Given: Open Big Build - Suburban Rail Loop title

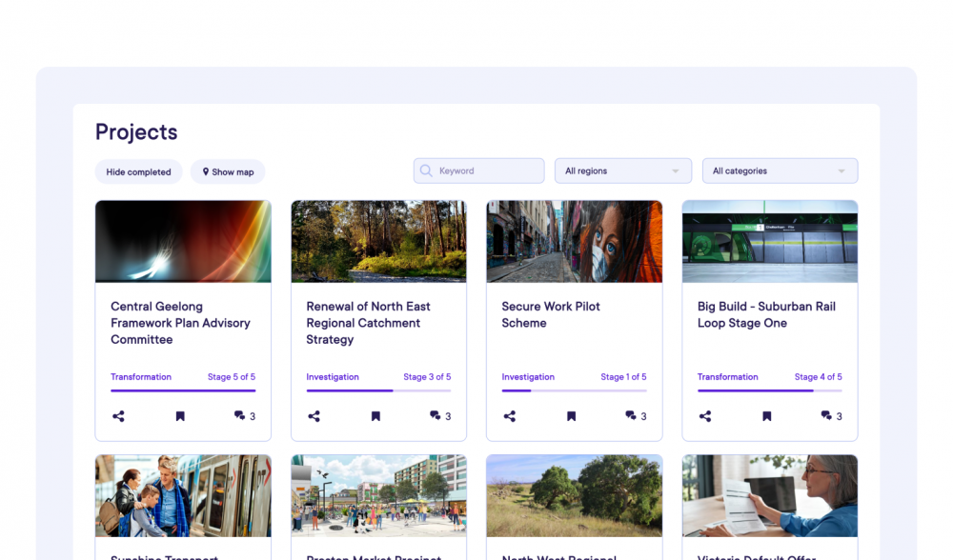Looking at the screenshot, I should 766,314.
